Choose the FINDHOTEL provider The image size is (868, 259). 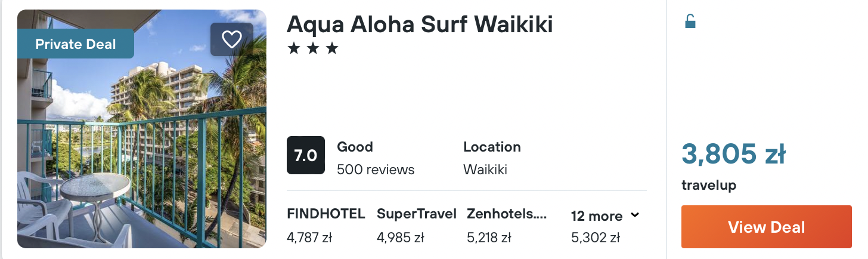(325, 214)
